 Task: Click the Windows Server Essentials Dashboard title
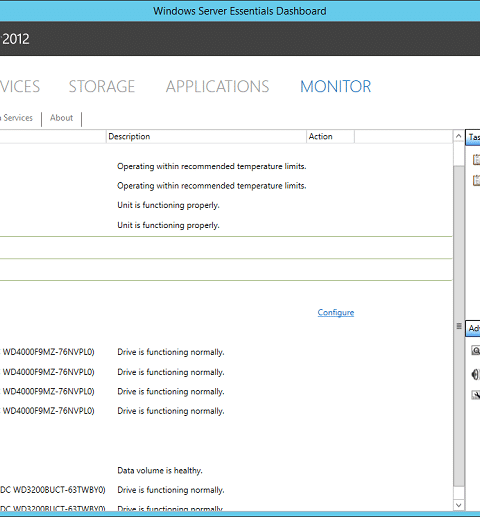click(x=240, y=11)
